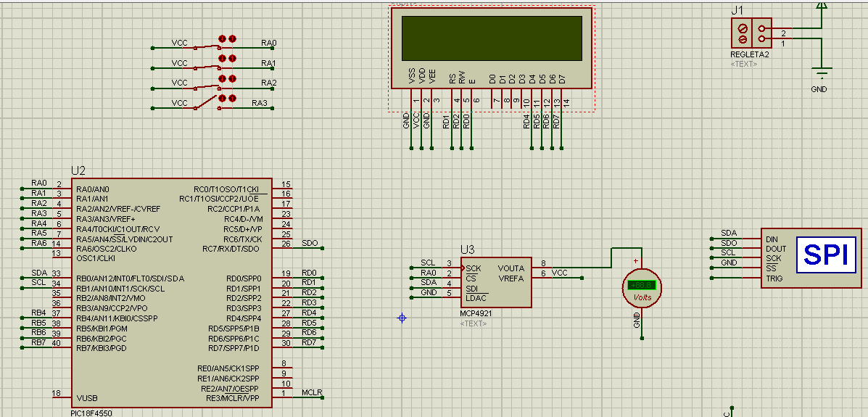
Task: Click the <TEXT> placeholder under MCP4921
Action: [474, 323]
